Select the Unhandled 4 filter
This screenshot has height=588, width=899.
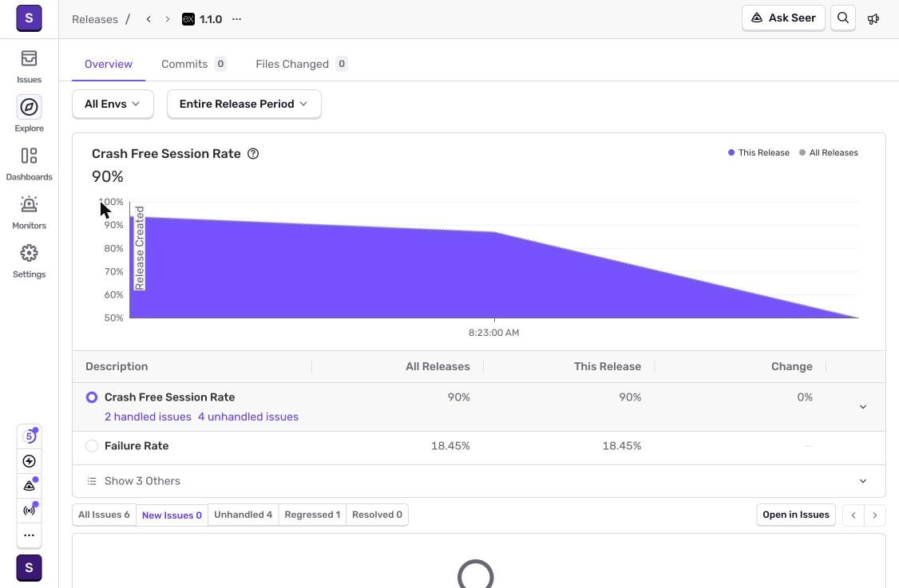(243, 515)
